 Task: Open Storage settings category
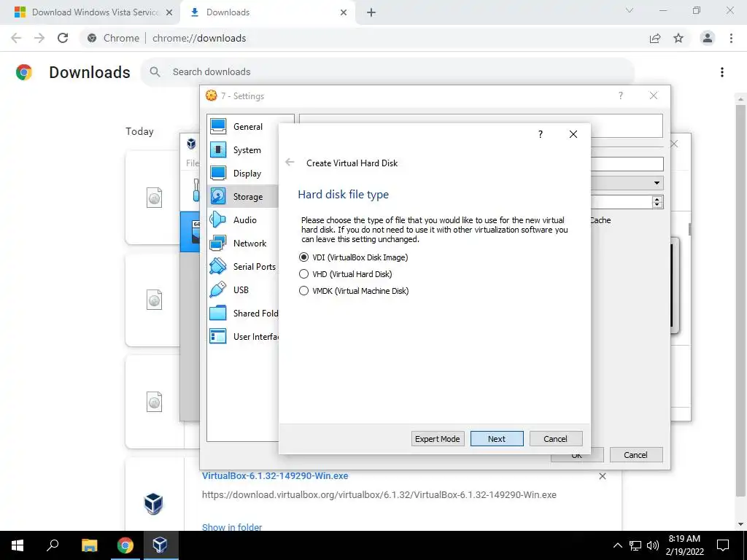click(x=244, y=196)
